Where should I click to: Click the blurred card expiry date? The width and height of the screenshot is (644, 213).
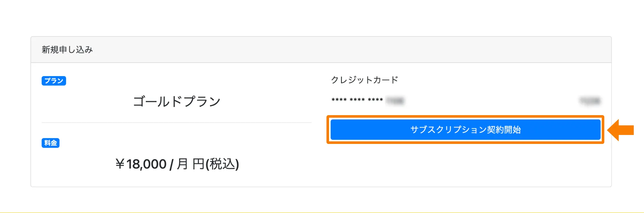pyautogui.click(x=590, y=101)
